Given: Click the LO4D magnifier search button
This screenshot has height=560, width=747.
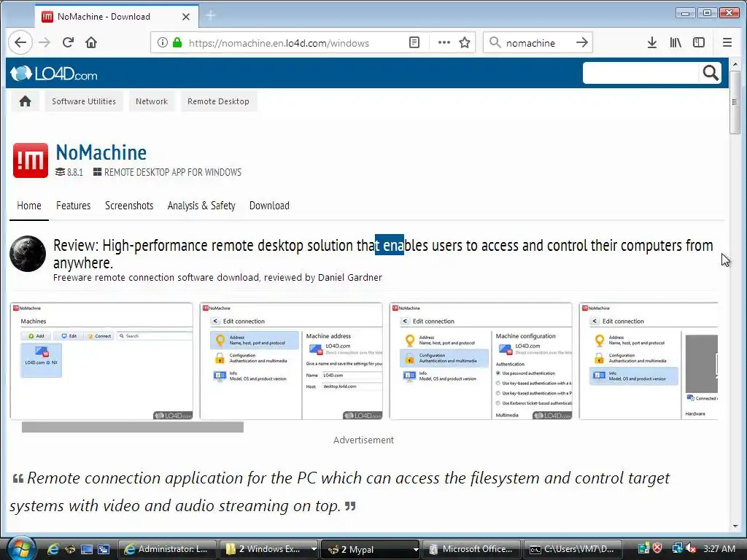Looking at the screenshot, I should coord(711,73).
